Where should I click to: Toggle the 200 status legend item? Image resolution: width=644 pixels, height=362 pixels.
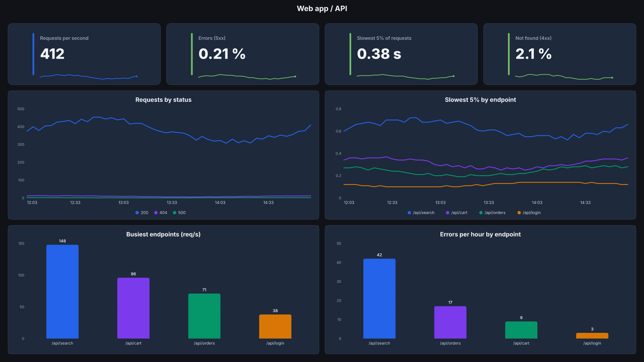pos(142,213)
